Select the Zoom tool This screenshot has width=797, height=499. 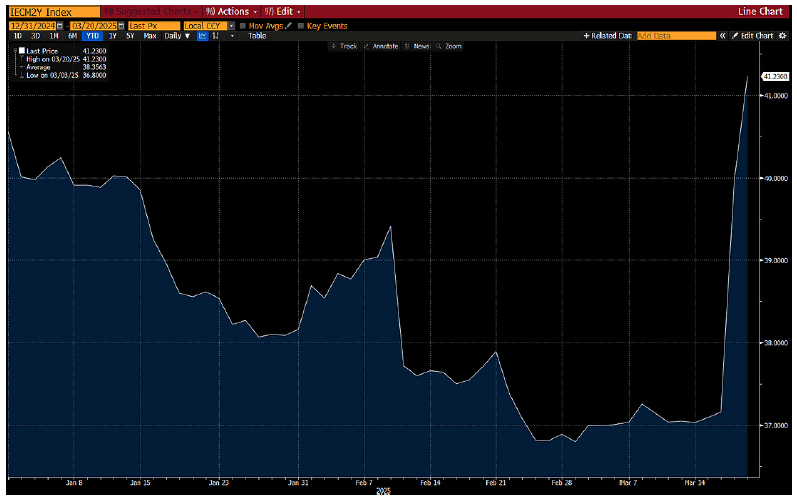[450, 46]
